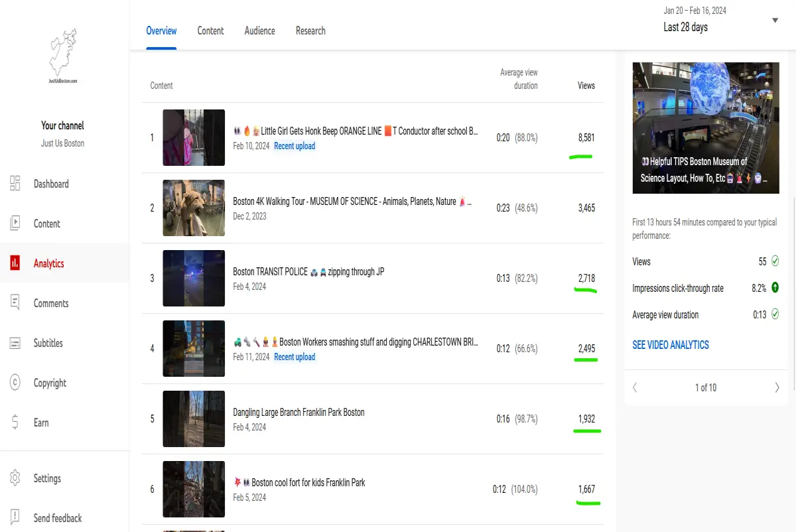This screenshot has height=532, width=796.
Task: Open Copyright label in sidebar menu
Action: [x=50, y=383]
